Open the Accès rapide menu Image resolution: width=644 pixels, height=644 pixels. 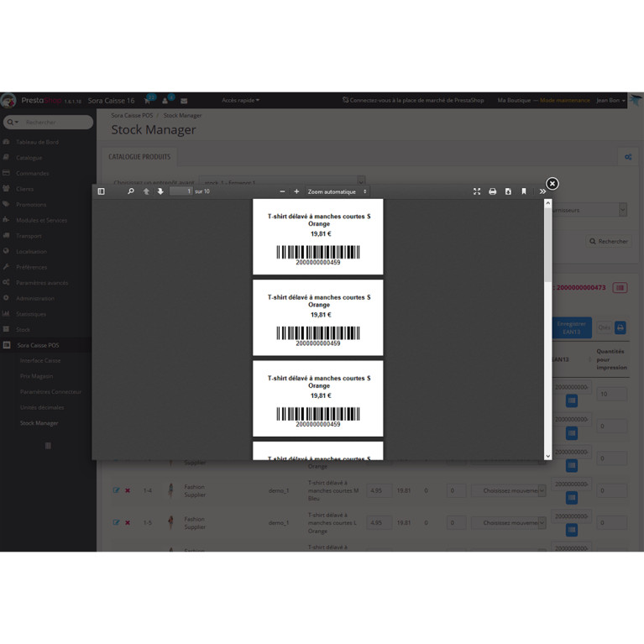click(x=240, y=100)
